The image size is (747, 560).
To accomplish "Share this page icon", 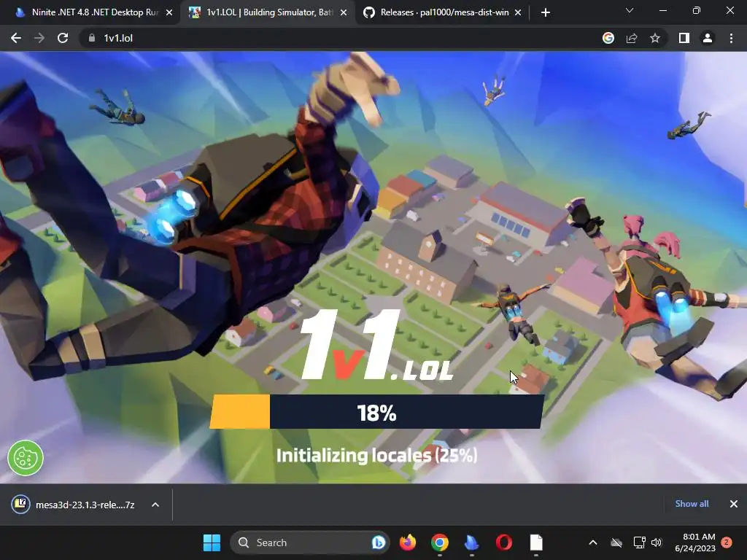I will (x=632, y=38).
